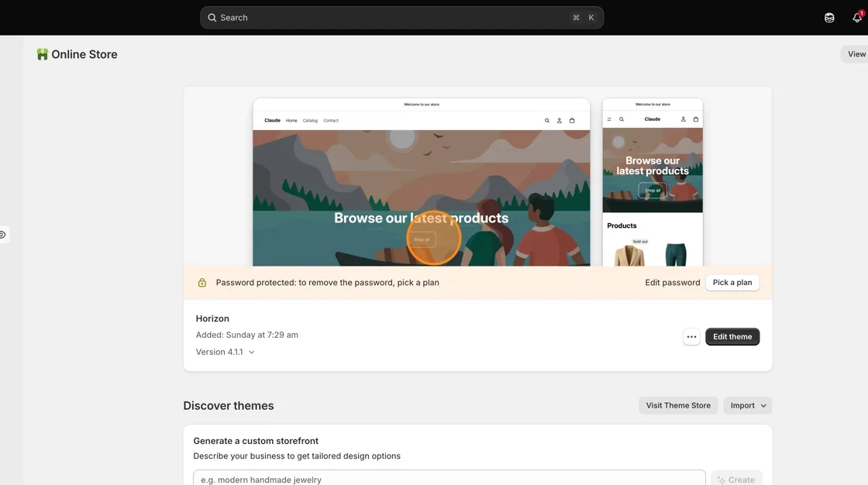This screenshot has width=868, height=485.
Task: Click the Claude logo in desktop preview
Action: [x=272, y=120]
